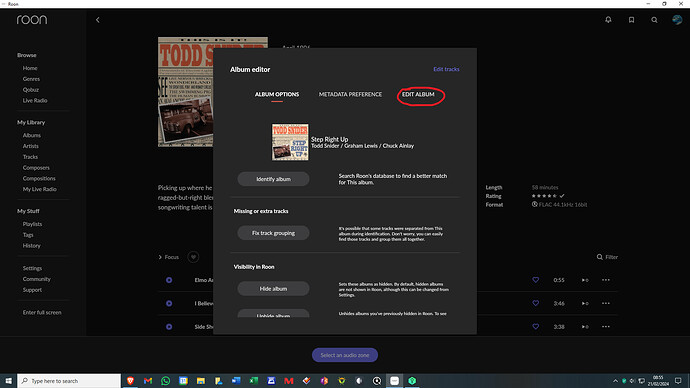The height and width of the screenshot is (388, 690).
Task: Open the notifications bell icon
Action: (x=608, y=20)
